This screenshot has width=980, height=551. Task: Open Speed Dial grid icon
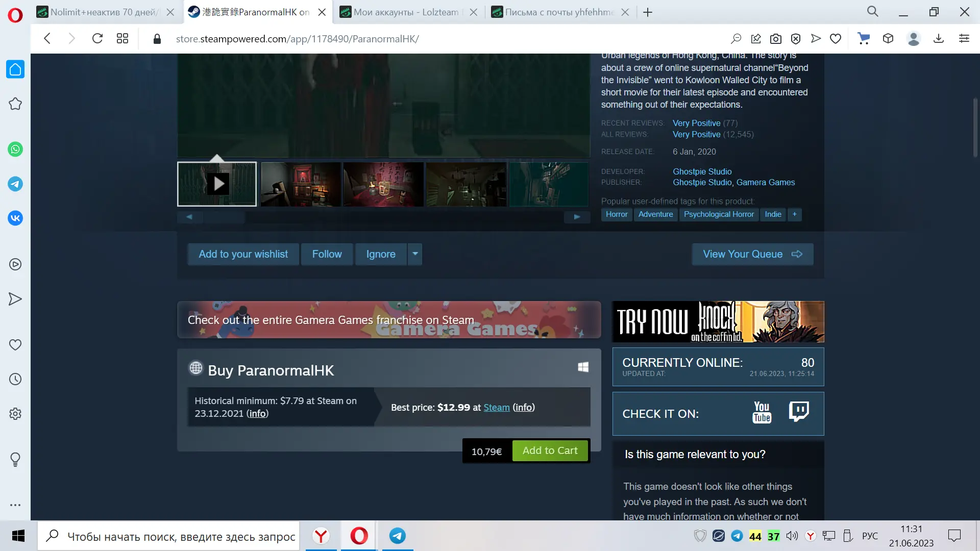pyautogui.click(x=122, y=39)
